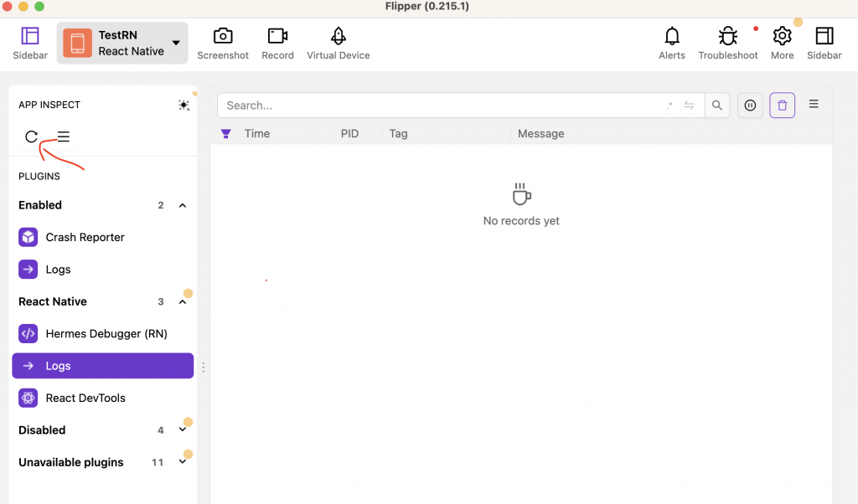This screenshot has height=504, width=858.
Task: Select the highlighted Logs plugin under React Native
Action: (x=103, y=366)
